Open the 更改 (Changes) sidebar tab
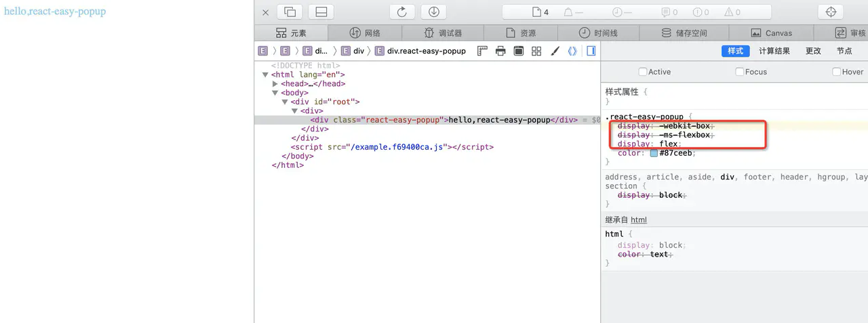The width and height of the screenshot is (868, 323). (813, 51)
